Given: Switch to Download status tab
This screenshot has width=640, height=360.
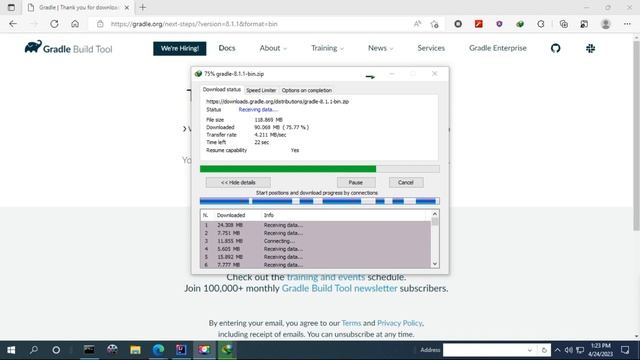Looking at the screenshot, I should pos(222,89).
